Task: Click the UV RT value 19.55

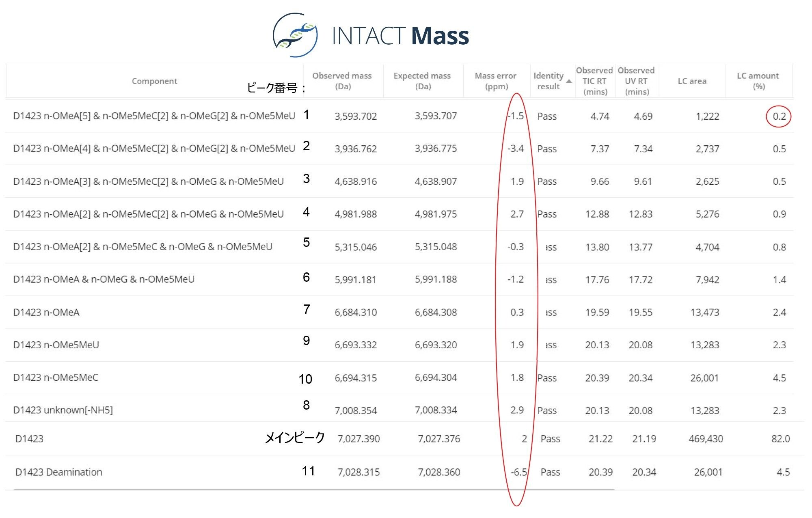Action: [641, 312]
